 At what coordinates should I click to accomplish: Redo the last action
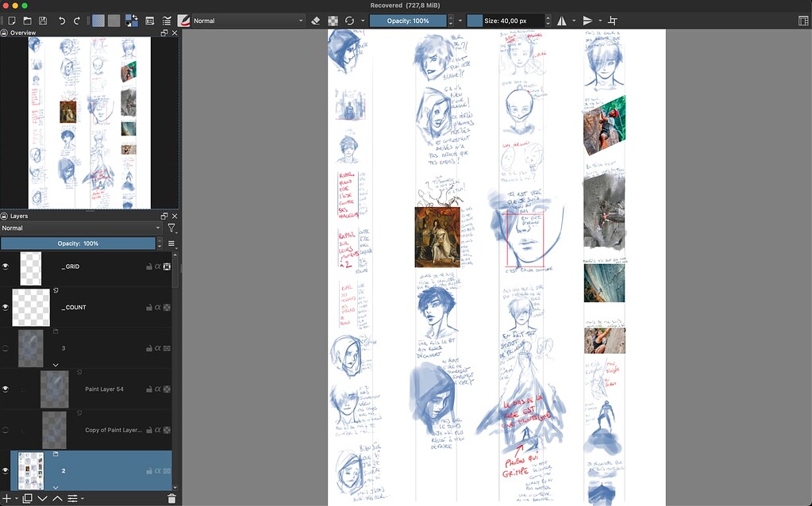(77, 21)
